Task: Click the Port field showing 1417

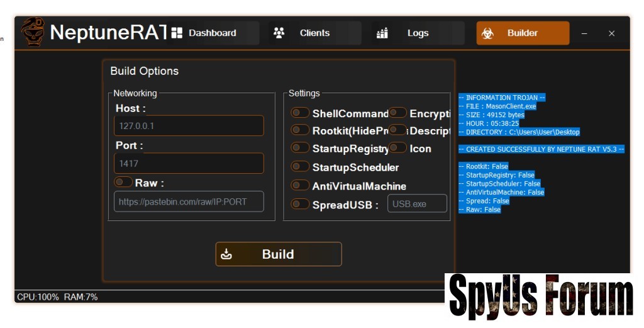Action: click(189, 164)
